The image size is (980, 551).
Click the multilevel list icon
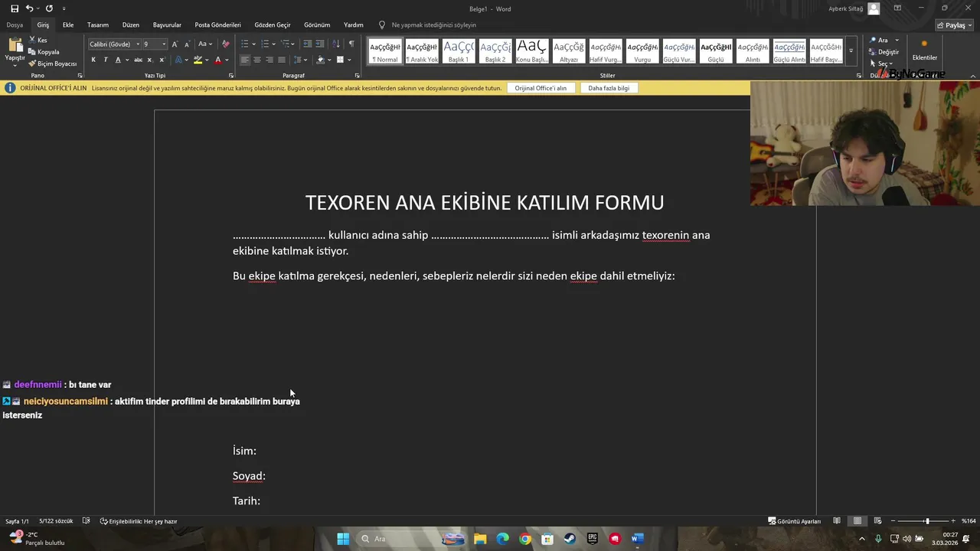tap(285, 44)
